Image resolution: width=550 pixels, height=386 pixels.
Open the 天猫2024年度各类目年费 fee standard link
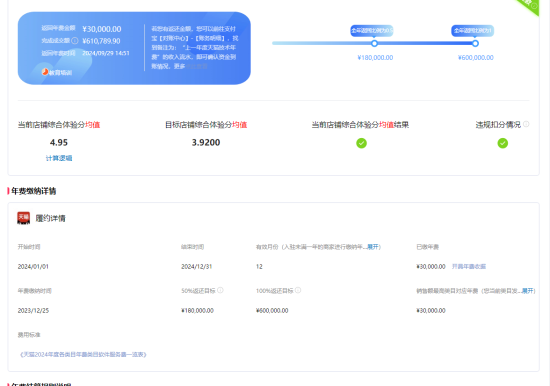click(83, 354)
